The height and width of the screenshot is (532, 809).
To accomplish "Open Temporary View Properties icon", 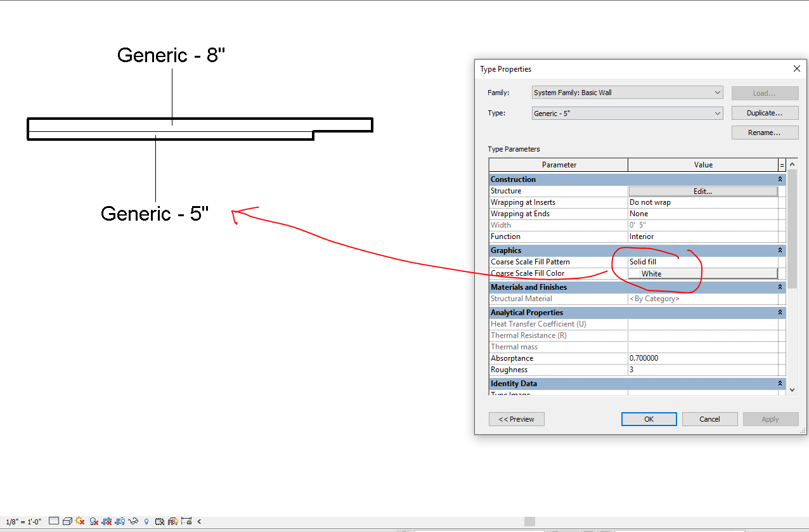I will point(159,521).
